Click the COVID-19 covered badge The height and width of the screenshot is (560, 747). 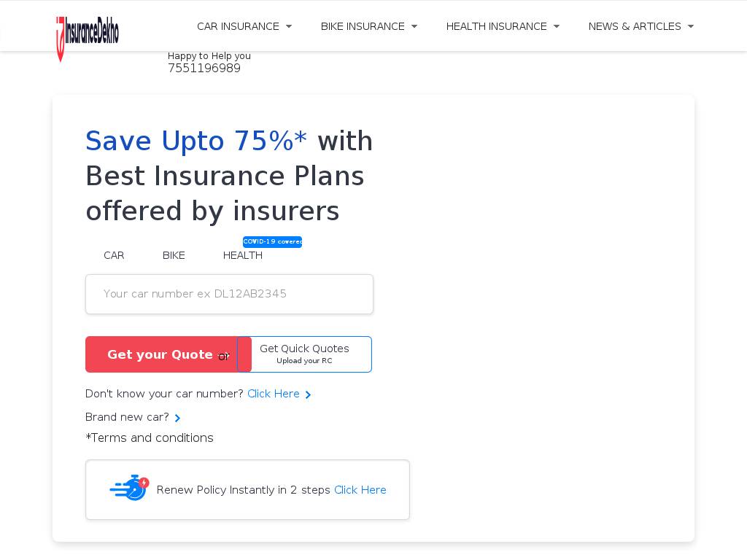click(272, 242)
